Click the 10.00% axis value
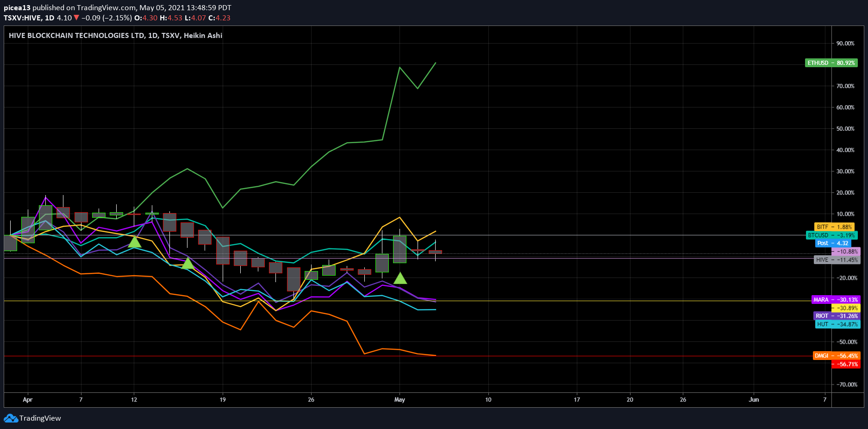 click(x=845, y=214)
